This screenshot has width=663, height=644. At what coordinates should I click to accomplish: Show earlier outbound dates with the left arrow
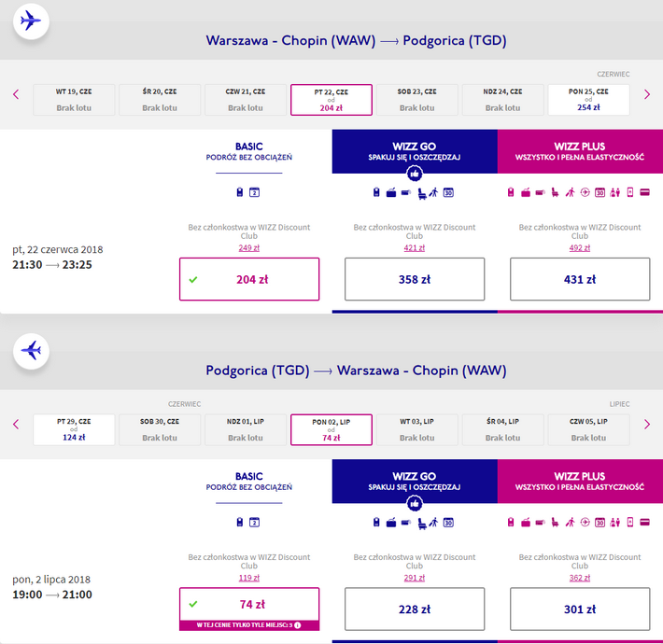click(16, 94)
